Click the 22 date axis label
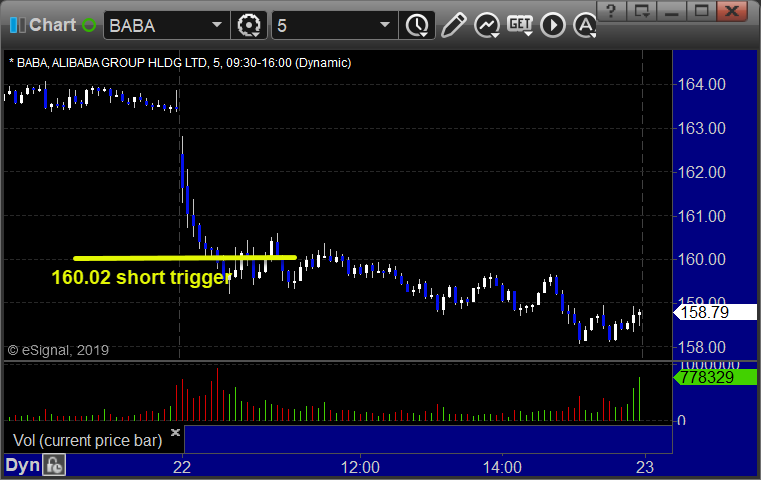 click(182, 467)
